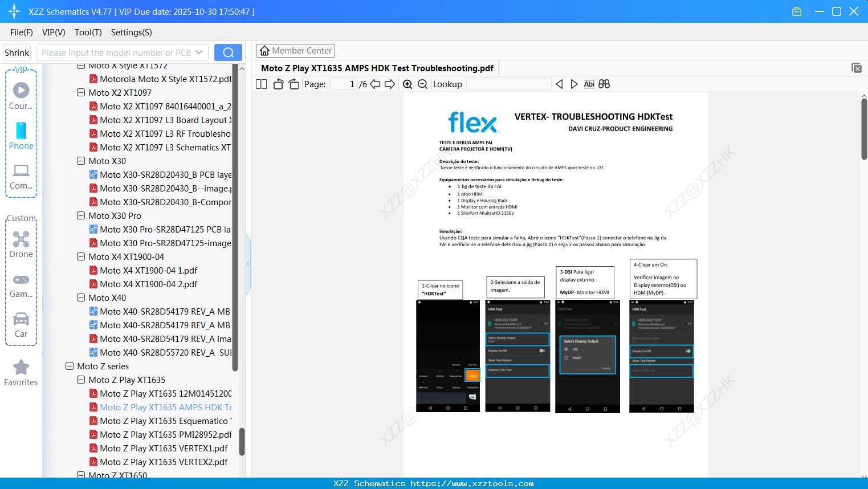This screenshot has width=868, height=489.
Task: Click the Shrink button
Action: [x=17, y=52]
